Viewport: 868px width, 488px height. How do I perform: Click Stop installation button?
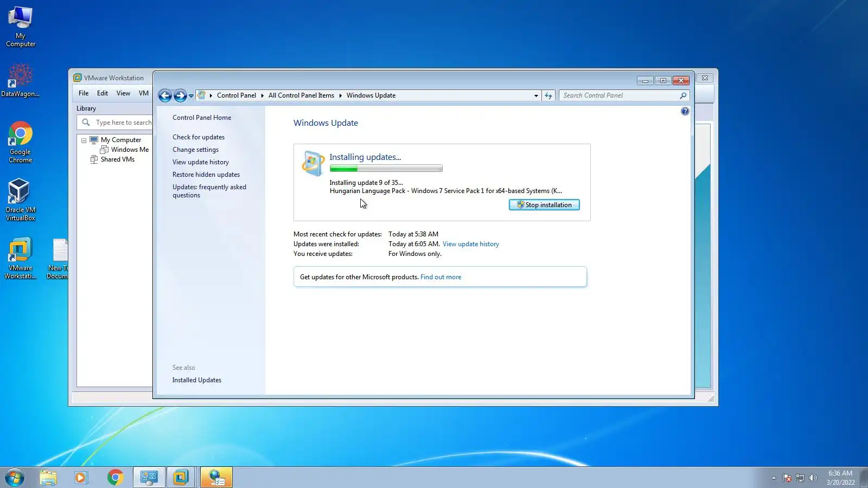pyautogui.click(x=544, y=205)
